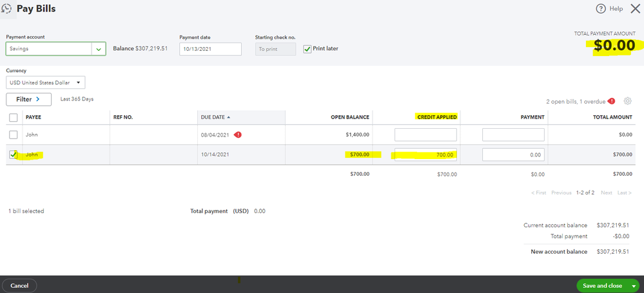The image size is (644, 293).
Task: Click Payment field for the $1,400.00 bill
Action: pyautogui.click(x=513, y=135)
